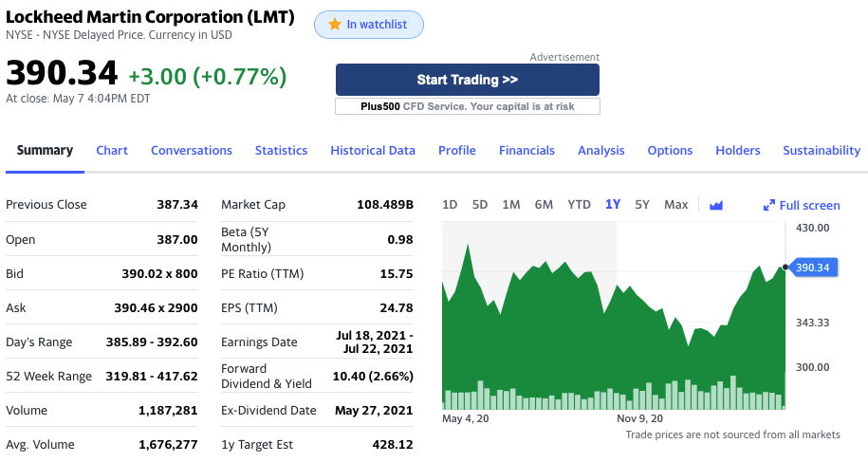The width and height of the screenshot is (868, 462).
Task: Click the Forward Dividend & Yield label
Action: 267,377
